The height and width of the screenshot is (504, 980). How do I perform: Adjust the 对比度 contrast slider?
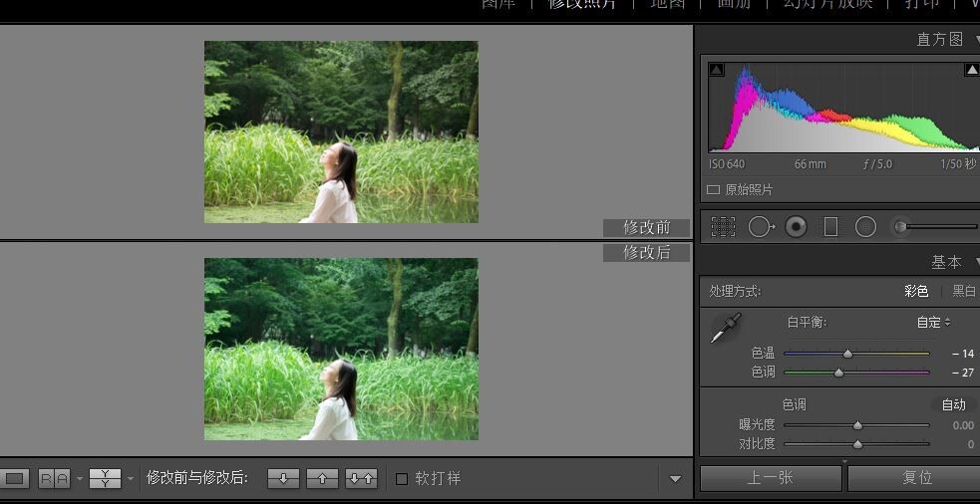coord(856,444)
